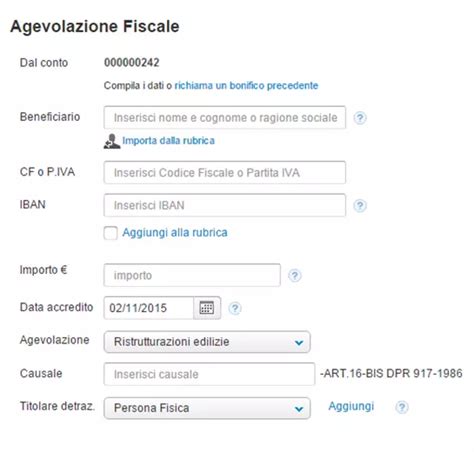Click the help icon beside the IBAN field
474x452 pixels.
(x=360, y=206)
